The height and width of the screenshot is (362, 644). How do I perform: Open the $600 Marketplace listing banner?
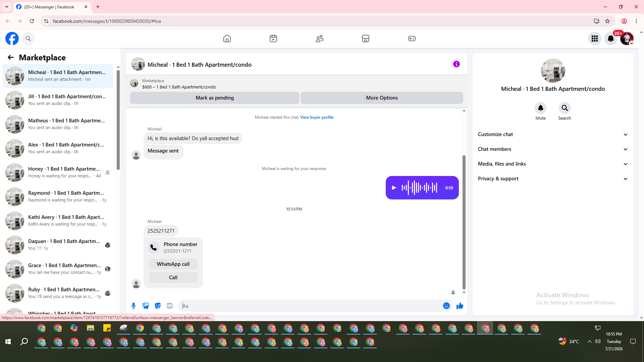(297, 84)
